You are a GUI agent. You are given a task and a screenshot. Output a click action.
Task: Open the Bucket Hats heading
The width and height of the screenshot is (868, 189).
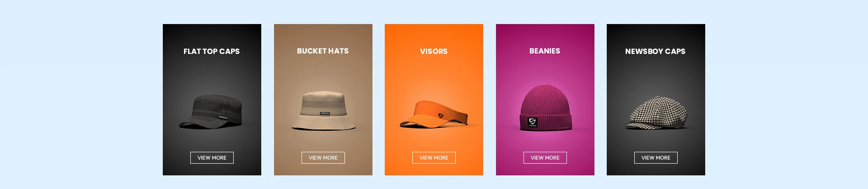(323, 51)
